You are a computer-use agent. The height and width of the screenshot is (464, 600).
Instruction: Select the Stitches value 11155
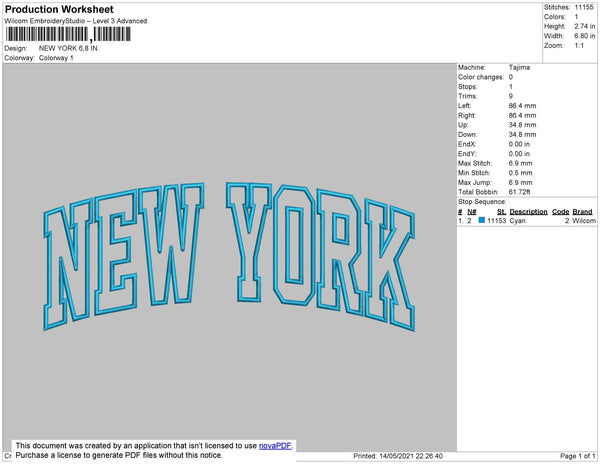click(584, 7)
